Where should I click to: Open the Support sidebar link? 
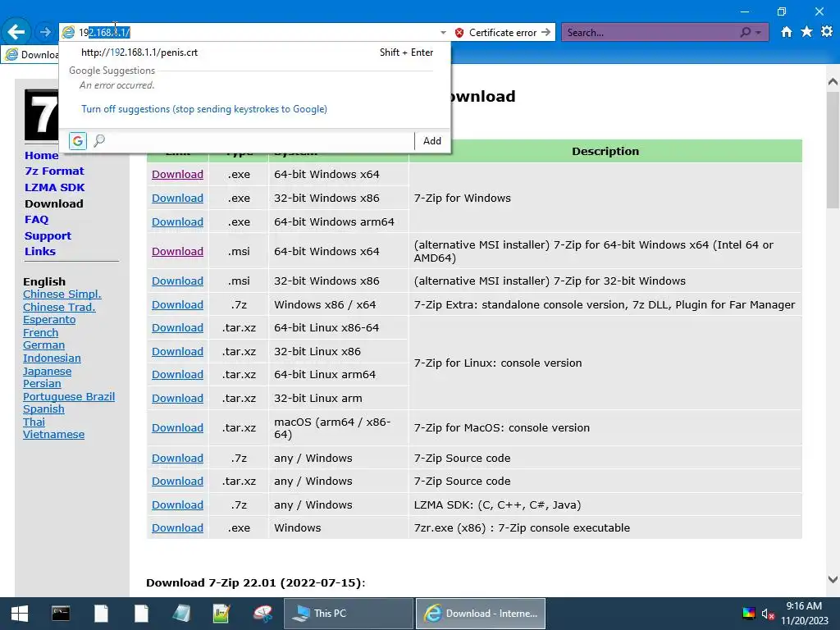click(x=48, y=235)
